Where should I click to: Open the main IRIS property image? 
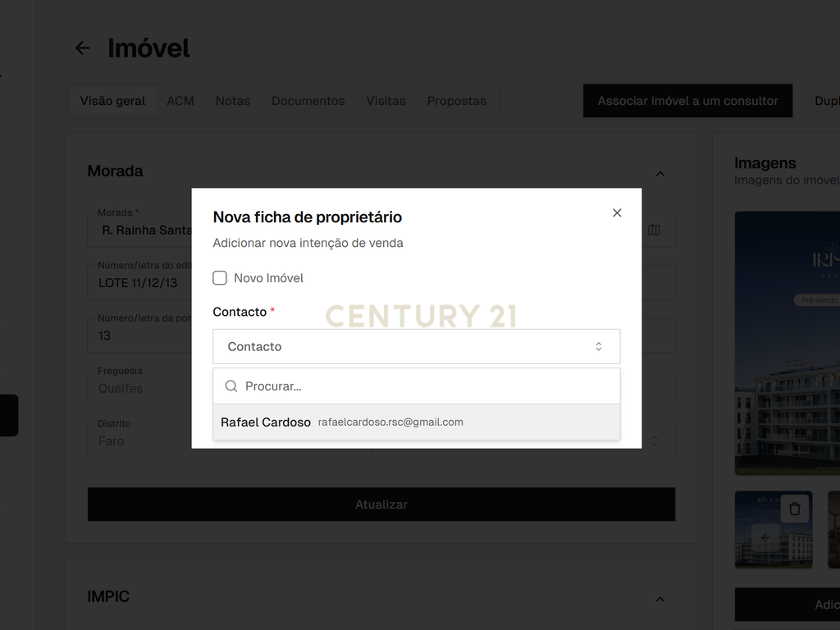click(x=787, y=343)
